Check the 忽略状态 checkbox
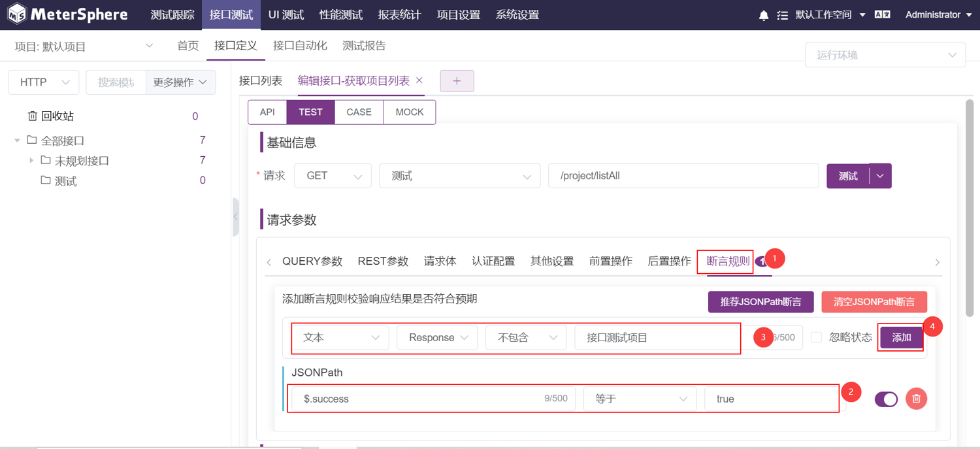This screenshot has width=980, height=449. coord(816,337)
